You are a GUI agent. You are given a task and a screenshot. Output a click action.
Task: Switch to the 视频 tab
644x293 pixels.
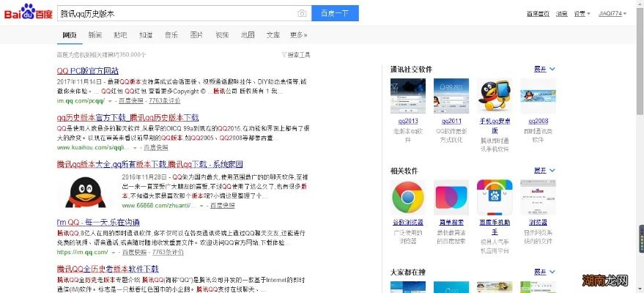(222, 35)
